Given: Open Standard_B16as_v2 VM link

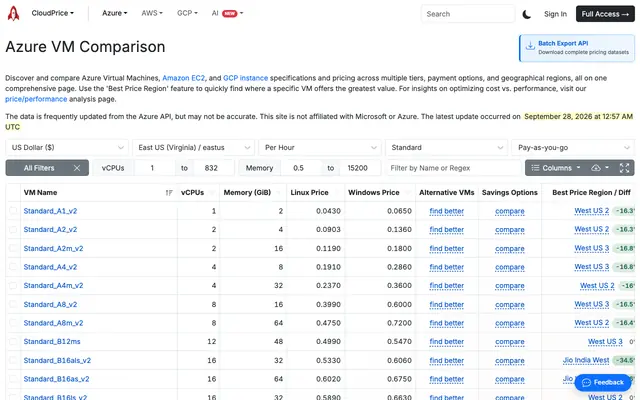Looking at the screenshot, I should (56, 379).
